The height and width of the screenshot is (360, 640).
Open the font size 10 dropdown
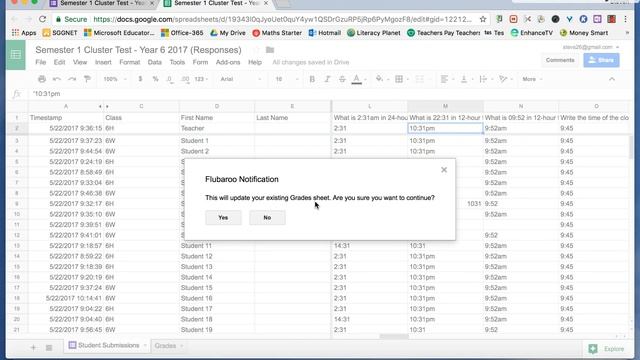pos(287,79)
